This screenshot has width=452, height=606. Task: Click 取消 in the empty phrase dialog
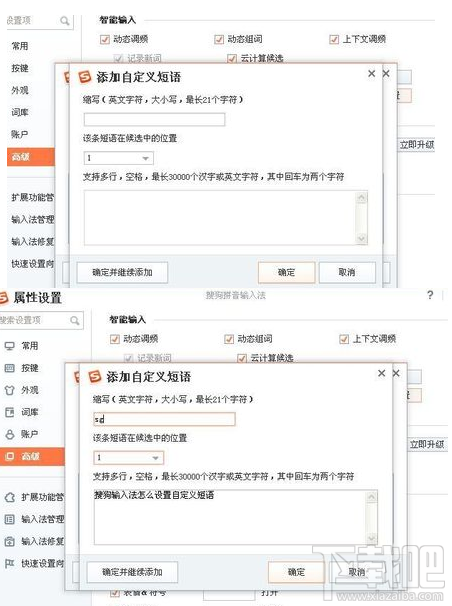(347, 272)
